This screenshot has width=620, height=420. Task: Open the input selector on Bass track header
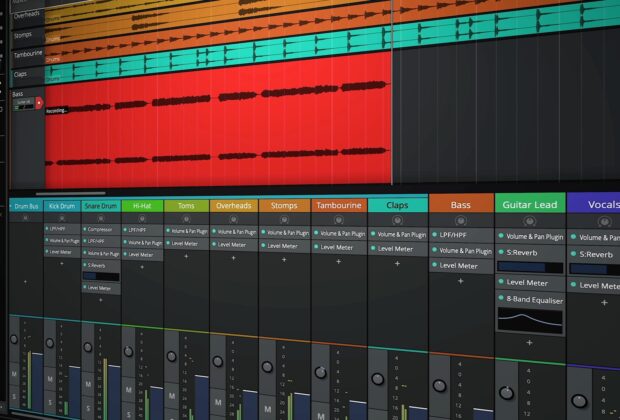(x=24, y=104)
